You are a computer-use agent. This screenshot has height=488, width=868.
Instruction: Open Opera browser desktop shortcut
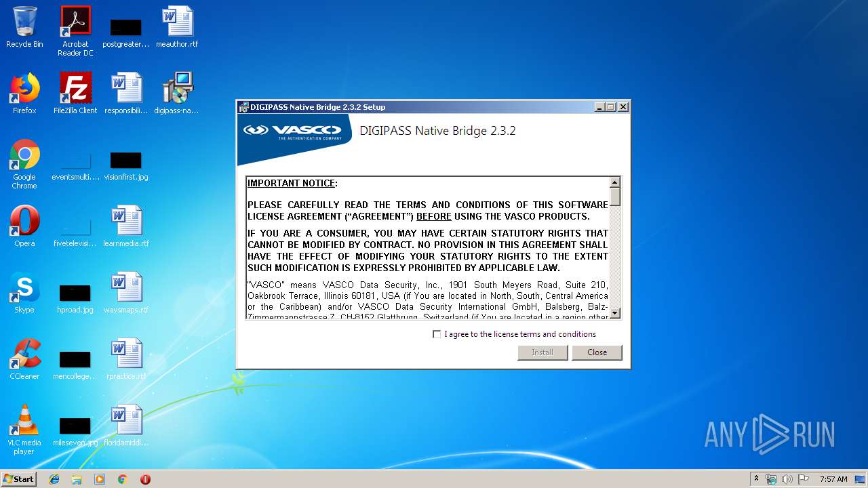(24, 226)
